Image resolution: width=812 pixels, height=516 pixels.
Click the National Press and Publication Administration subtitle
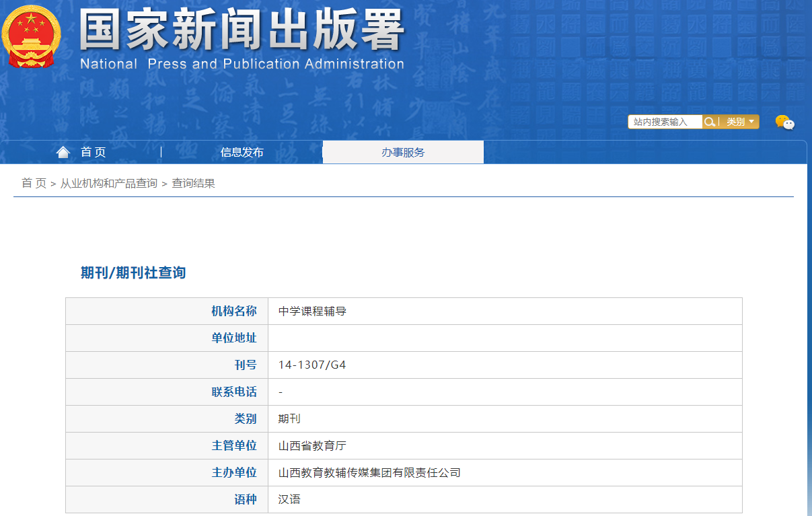coord(242,65)
